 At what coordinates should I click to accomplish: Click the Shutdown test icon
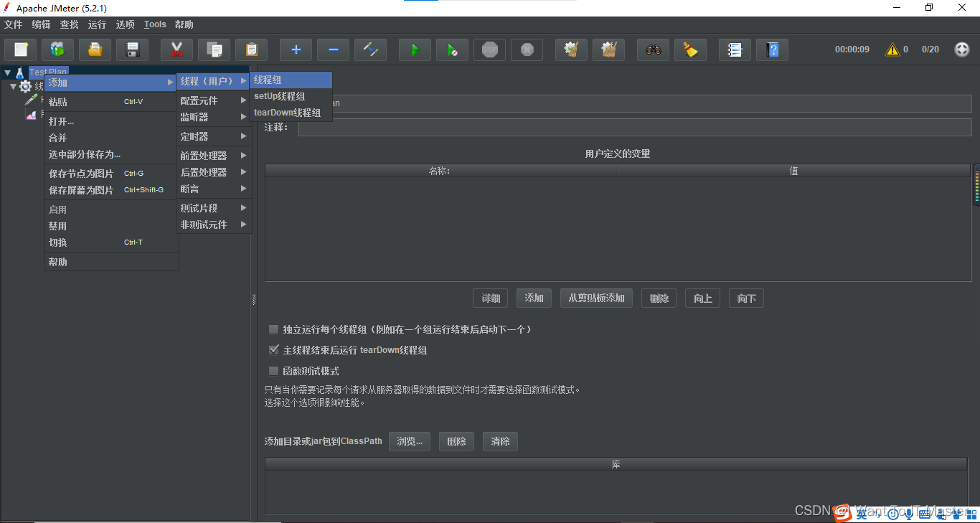[x=527, y=50]
